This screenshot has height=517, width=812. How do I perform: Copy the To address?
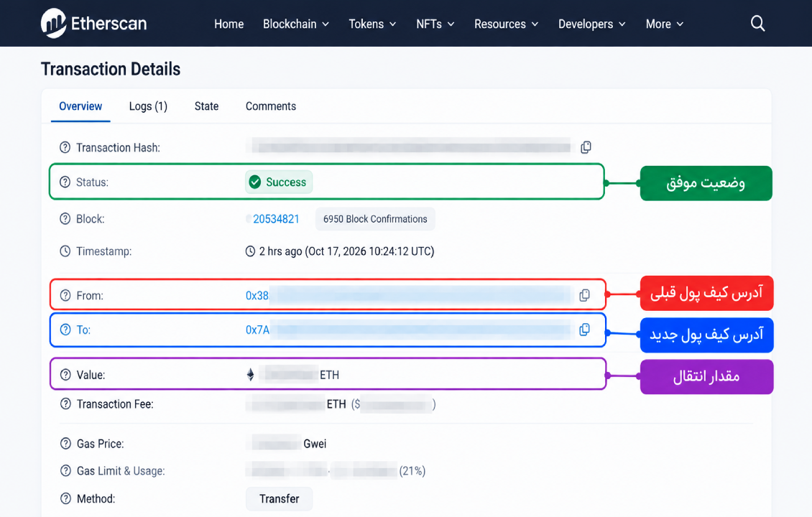tap(585, 330)
